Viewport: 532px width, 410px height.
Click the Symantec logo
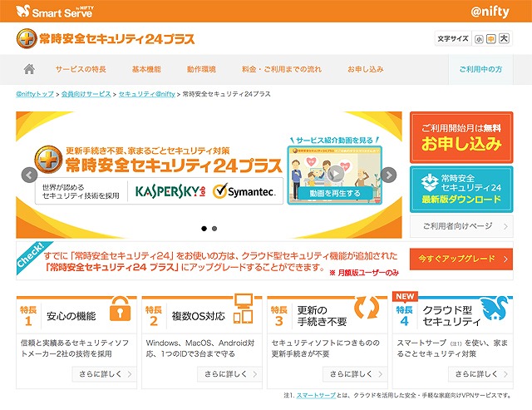244,191
